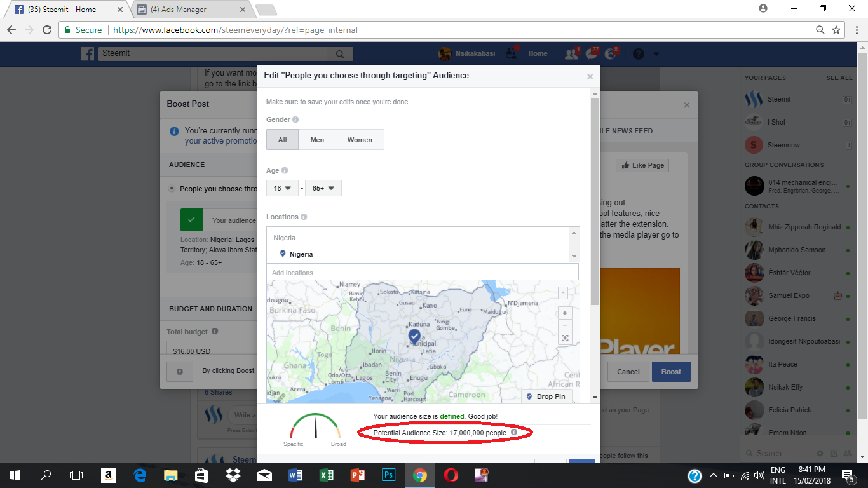Close the Edit Audience dialog

pyautogui.click(x=590, y=76)
